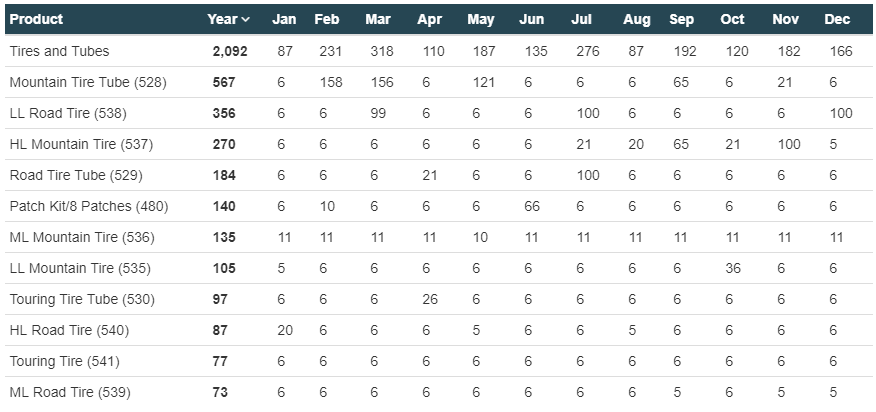The height and width of the screenshot is (412, 876).
Task: Click the Feb column header
Action: [326, 19]
